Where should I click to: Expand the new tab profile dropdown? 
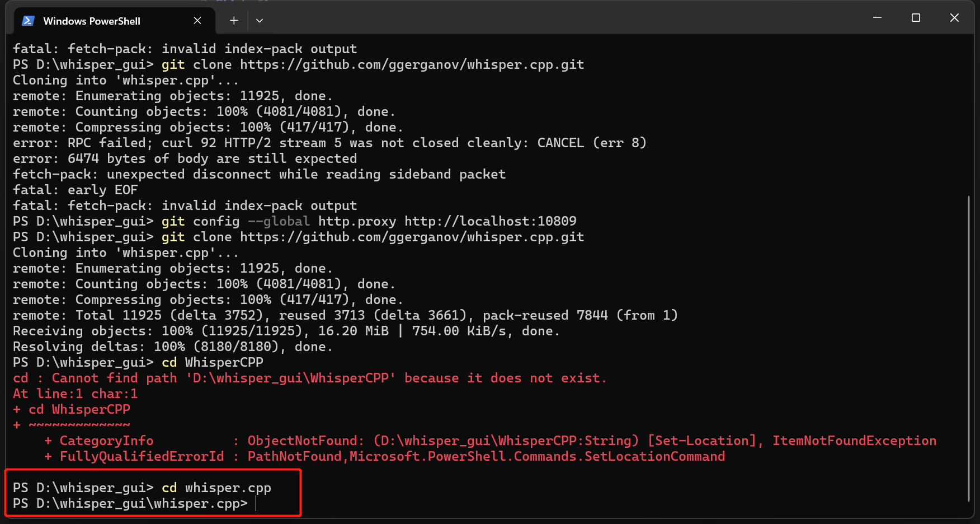260,21
